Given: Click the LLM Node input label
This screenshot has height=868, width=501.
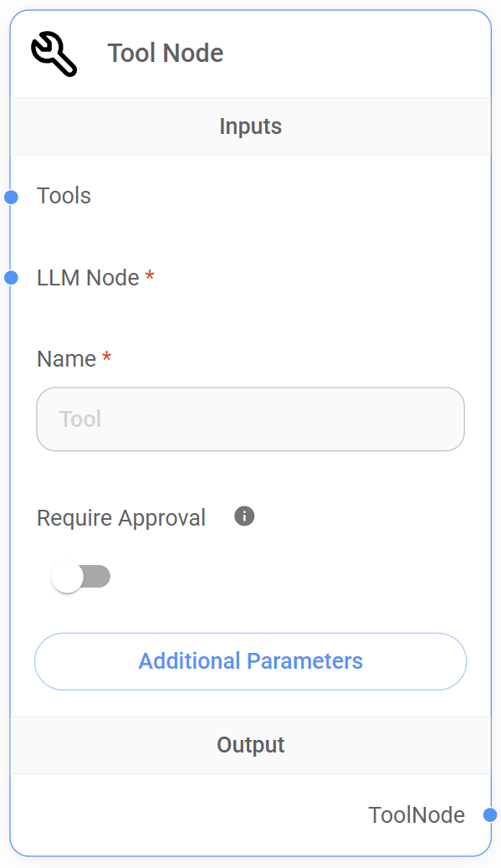Looking at the screenshot, I should coord(88,277).
